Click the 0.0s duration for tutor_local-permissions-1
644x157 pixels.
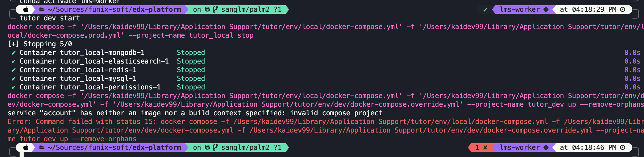click(632, 87)
